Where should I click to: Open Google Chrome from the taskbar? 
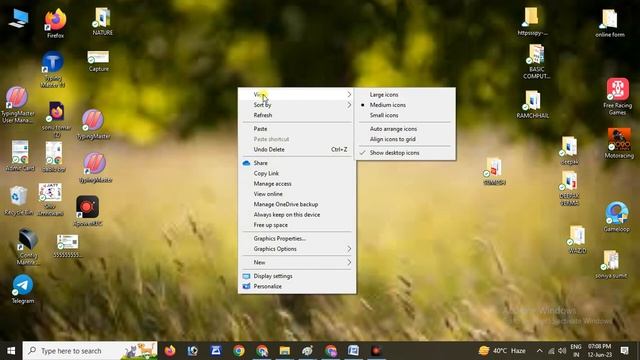[x=239, y=351]
